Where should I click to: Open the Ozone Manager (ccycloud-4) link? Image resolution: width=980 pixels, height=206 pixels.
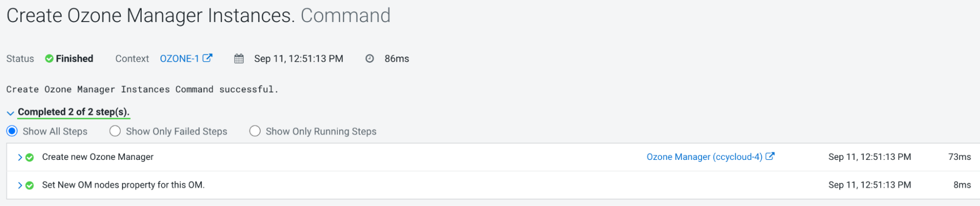pyautogui.click(x=704, y=157)
